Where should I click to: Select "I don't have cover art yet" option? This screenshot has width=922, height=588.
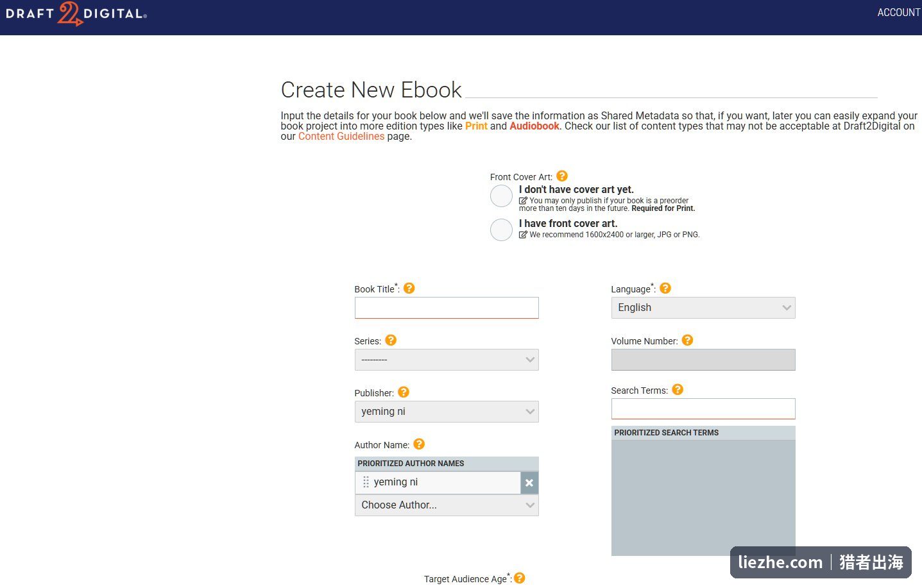point(501,196)
